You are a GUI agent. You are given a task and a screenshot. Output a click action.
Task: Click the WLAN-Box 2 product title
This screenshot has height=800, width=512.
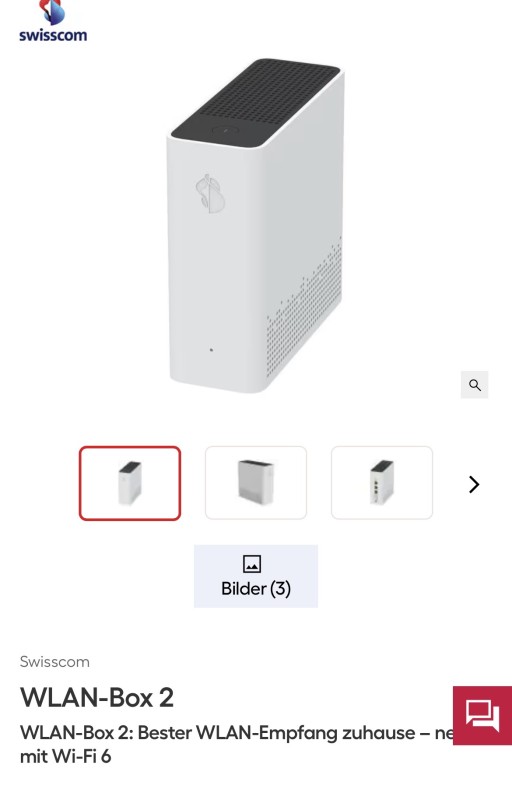click(97, 697)
